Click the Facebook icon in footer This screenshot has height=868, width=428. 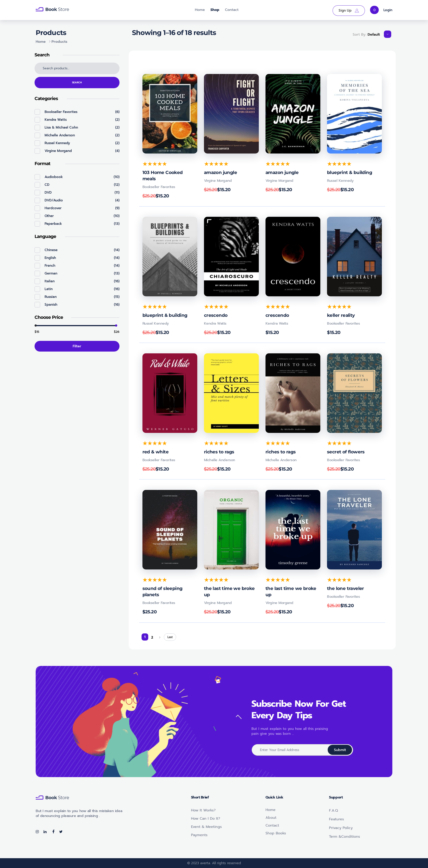click(x=53, y=832)
